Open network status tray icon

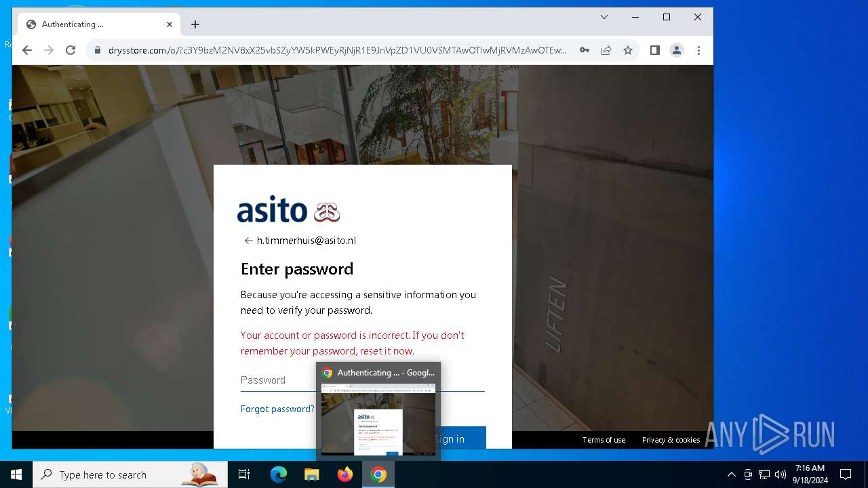[x=764, y=474]
